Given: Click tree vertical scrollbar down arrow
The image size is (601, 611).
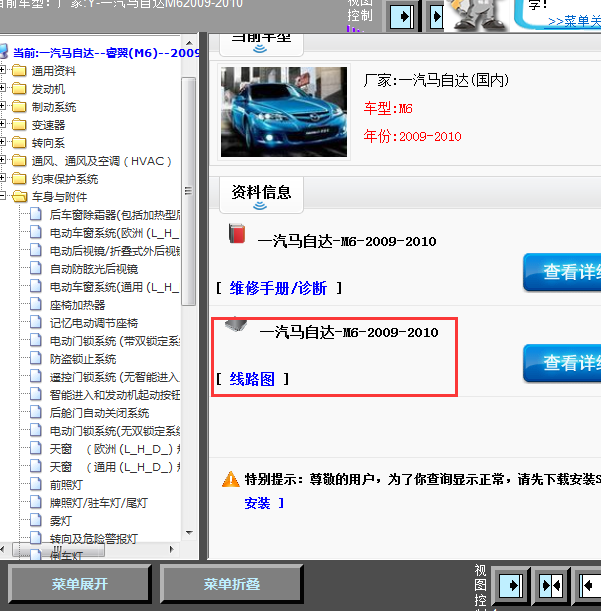Looking at the screenshot, I should pos(189,533).
